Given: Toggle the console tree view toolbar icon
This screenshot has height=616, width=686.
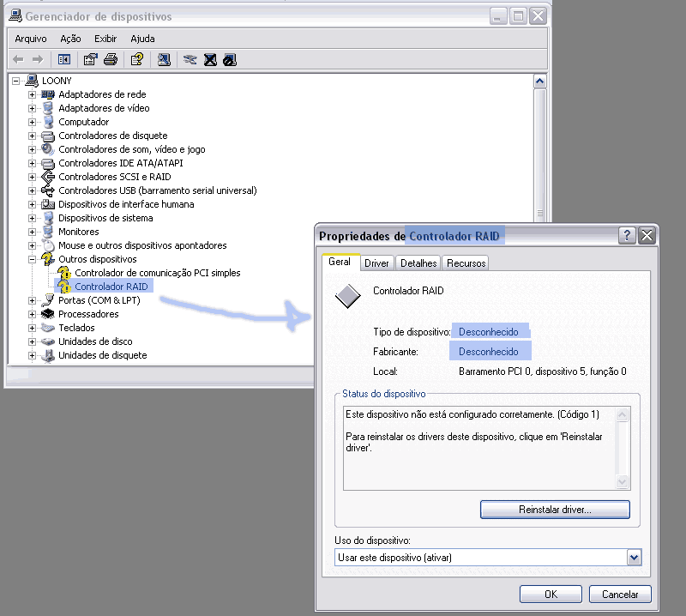Looking at the screenshot, I should point(64,59).
